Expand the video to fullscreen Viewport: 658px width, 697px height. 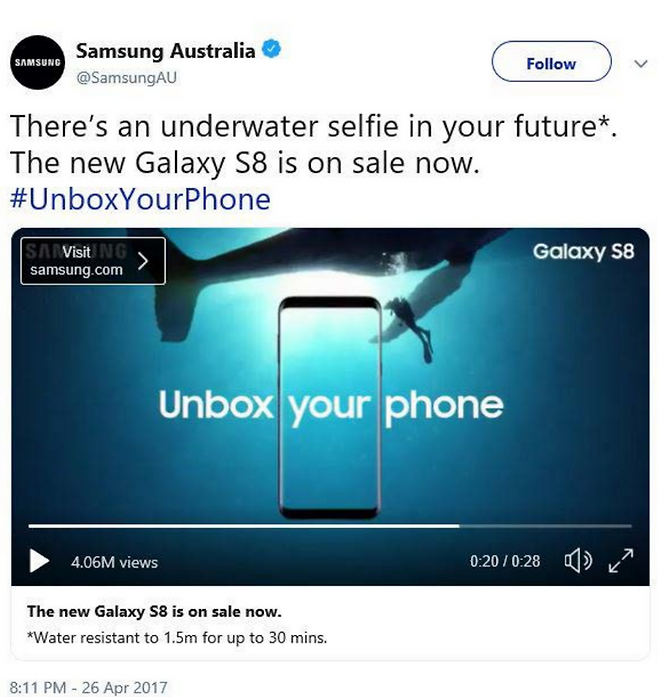pos(621,561)
